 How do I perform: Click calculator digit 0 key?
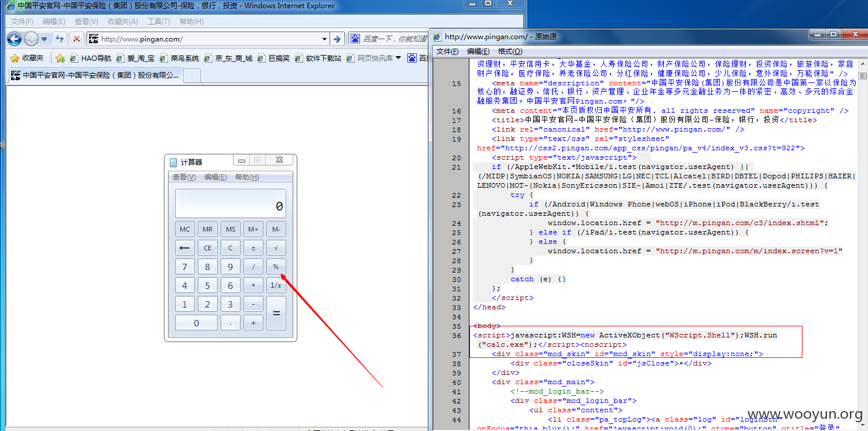196,323
